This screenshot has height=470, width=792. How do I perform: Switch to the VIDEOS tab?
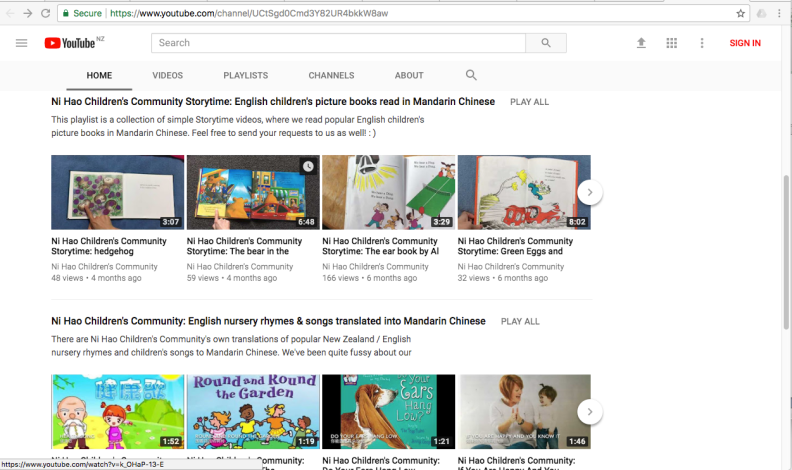point(168,75)
